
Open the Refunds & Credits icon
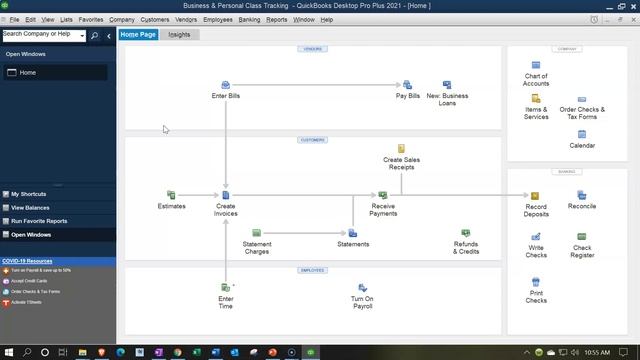pos(466,233)
